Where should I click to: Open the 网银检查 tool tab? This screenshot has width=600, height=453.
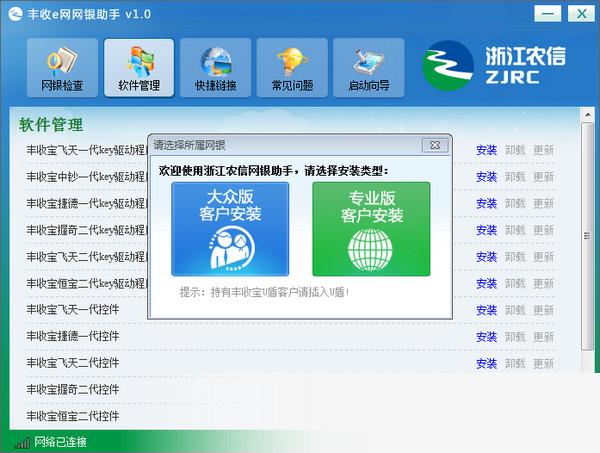pos(62,68)
